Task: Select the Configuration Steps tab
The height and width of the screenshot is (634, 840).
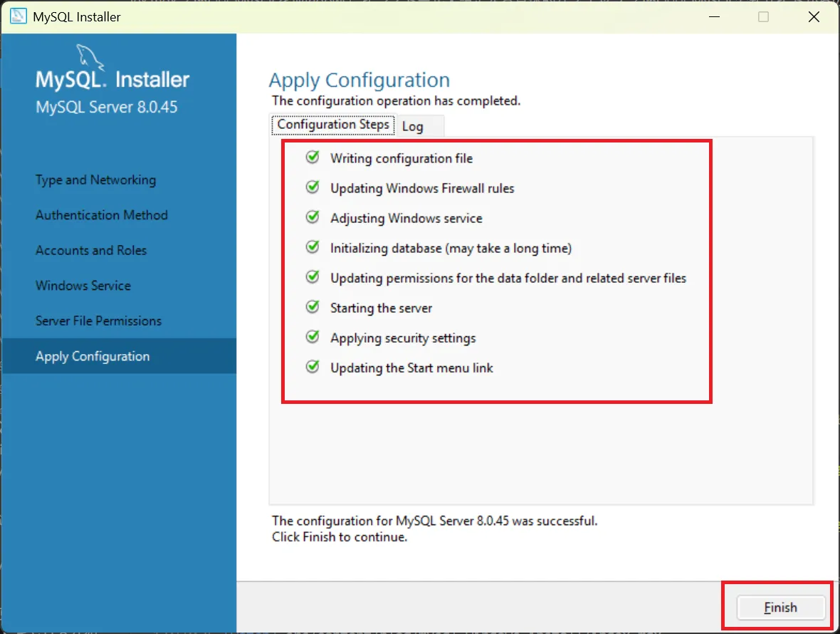Action: (x=332, y=125)
